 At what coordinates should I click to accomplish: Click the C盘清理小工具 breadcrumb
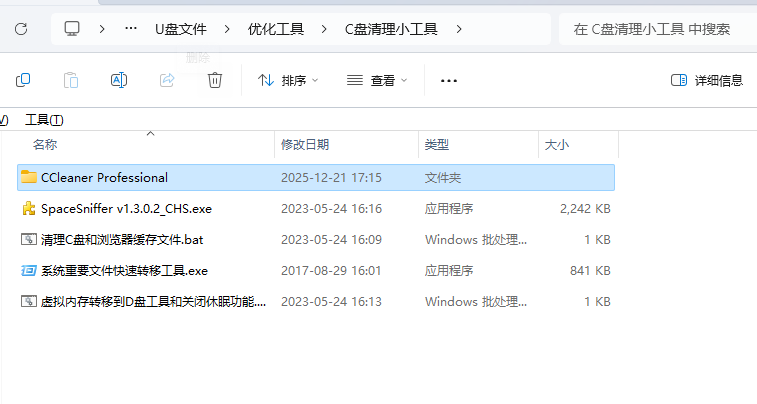pyautogui.click(x=391, y=29)
